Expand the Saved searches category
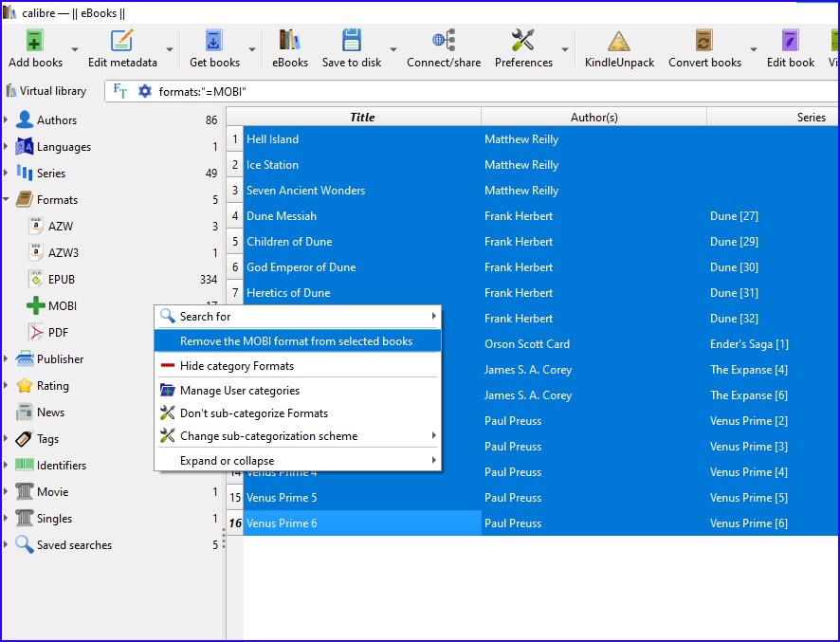840x642 pixels. [7, 545]
